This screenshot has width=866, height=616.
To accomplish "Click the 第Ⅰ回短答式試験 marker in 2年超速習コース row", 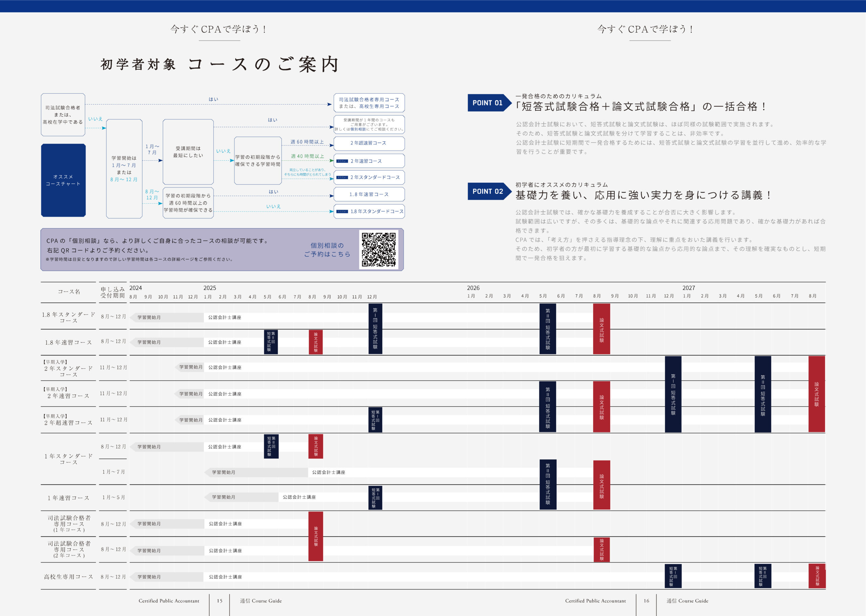I will [x=375, y=420].
